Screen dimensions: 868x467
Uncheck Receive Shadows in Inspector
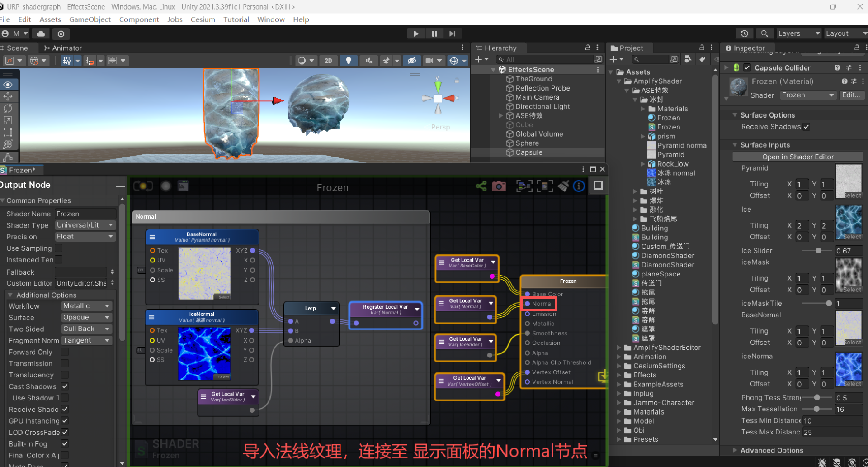pos(807,127)
